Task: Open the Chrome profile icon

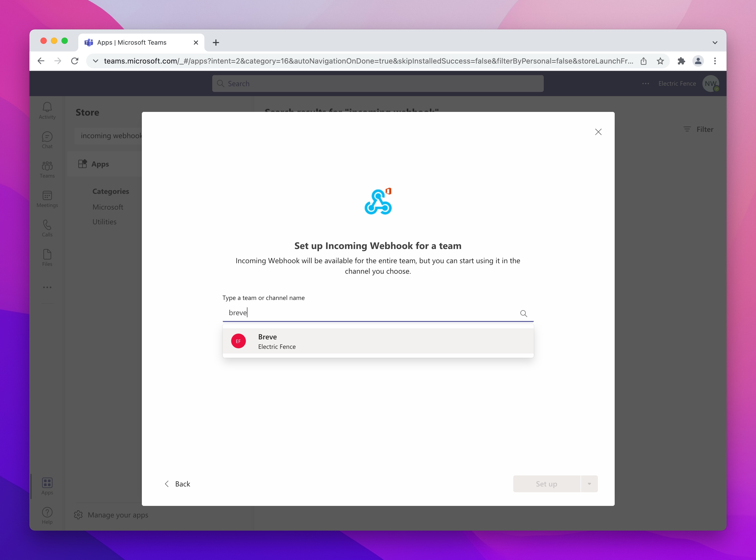Action: [698, 61]
